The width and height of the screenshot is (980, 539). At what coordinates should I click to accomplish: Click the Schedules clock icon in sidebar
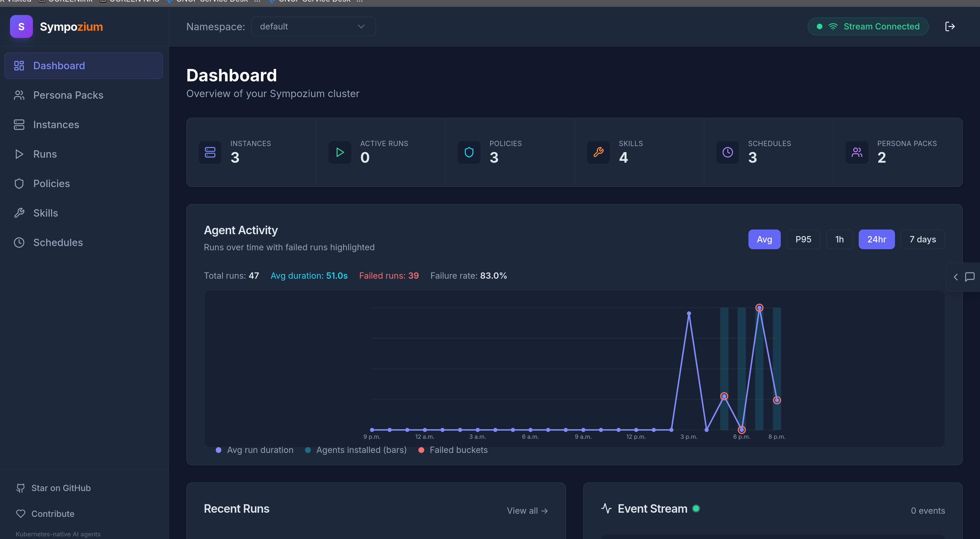tap(19, 243)
